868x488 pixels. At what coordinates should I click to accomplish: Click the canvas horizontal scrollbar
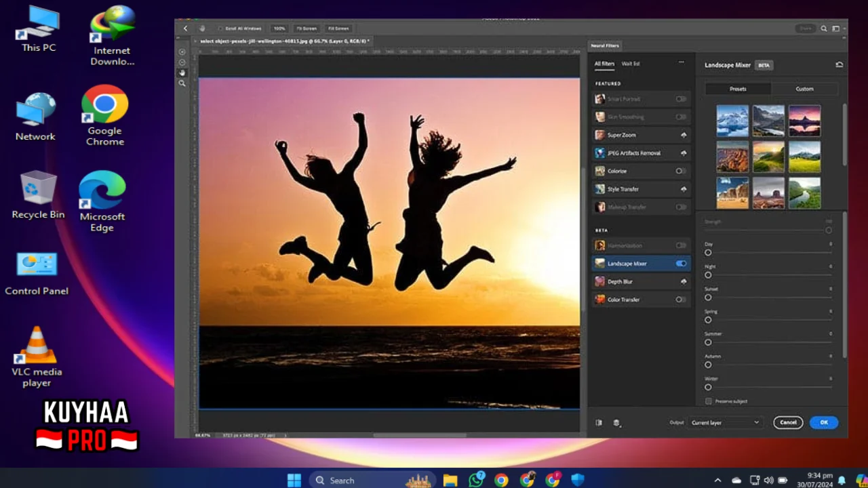(419, 435)
